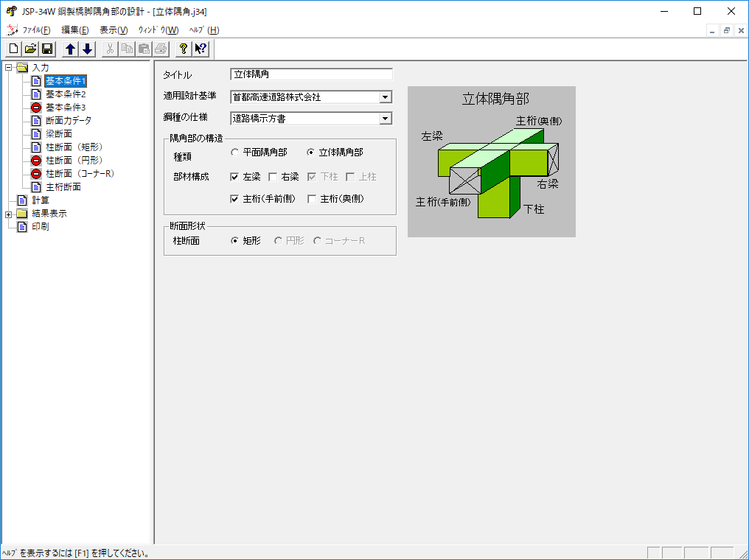
Task: Uncheck the 左梁 checkbox
Action: pos(234,177)
